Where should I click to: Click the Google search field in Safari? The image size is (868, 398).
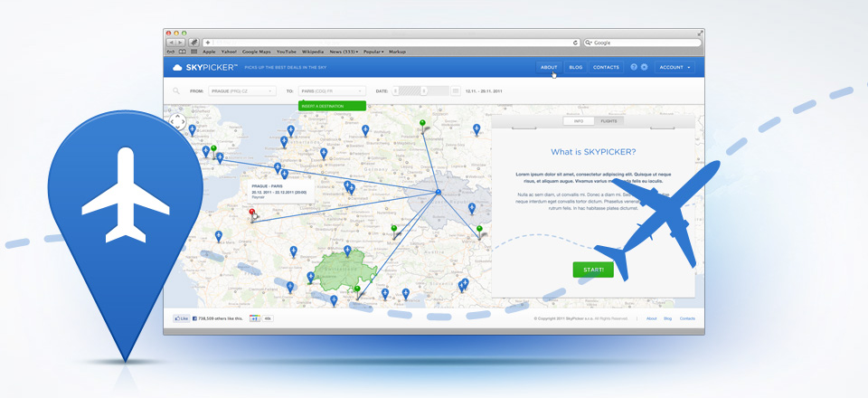click(x=642, y=43)
